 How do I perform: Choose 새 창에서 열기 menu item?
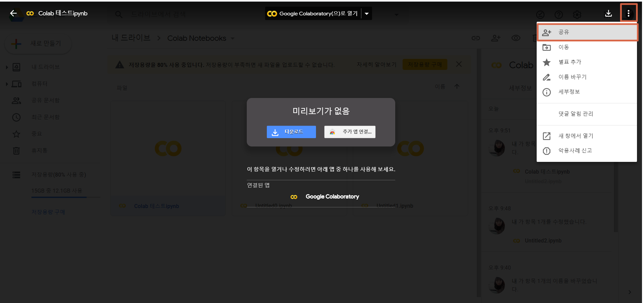[587, 136]
